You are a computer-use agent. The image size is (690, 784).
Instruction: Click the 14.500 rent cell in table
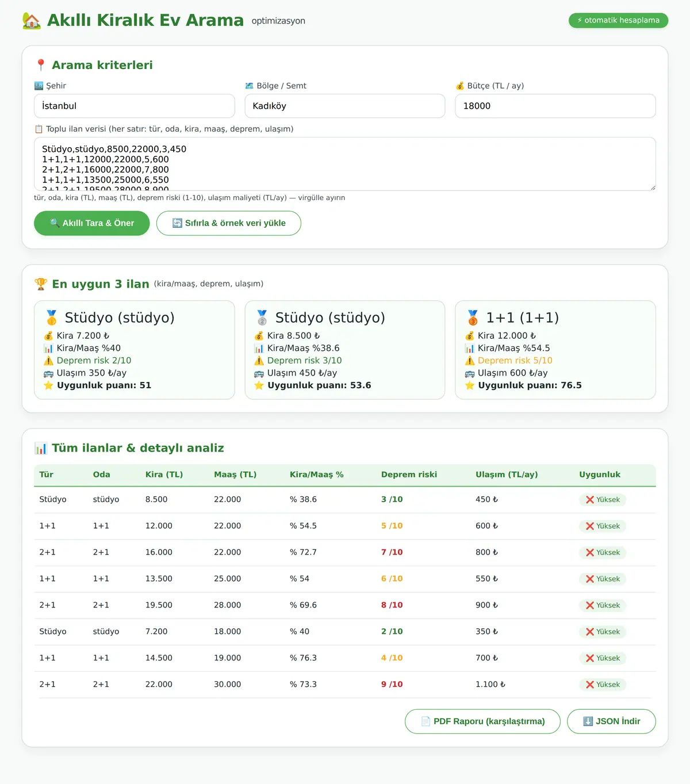click(x=159, y=658)
